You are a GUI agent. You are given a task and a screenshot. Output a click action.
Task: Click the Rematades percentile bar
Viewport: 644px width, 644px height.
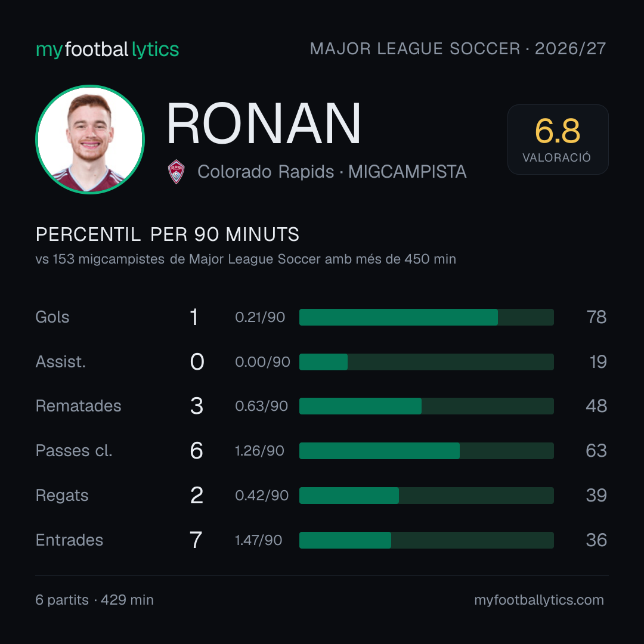426,406
